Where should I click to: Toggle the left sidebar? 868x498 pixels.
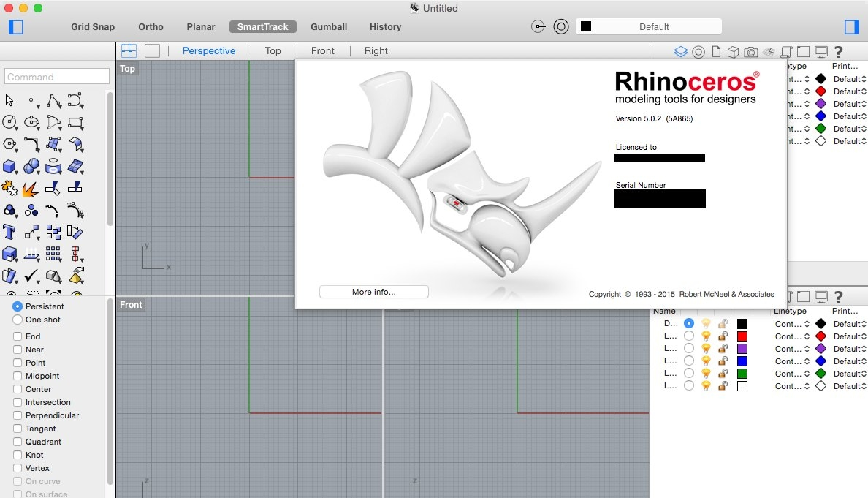pyautogui.click(x=16, y=26)
